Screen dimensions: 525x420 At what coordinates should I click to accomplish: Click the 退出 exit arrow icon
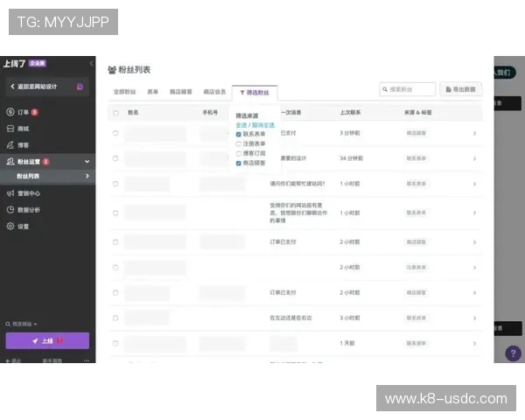pyautogui.click(x=8, y=360)
